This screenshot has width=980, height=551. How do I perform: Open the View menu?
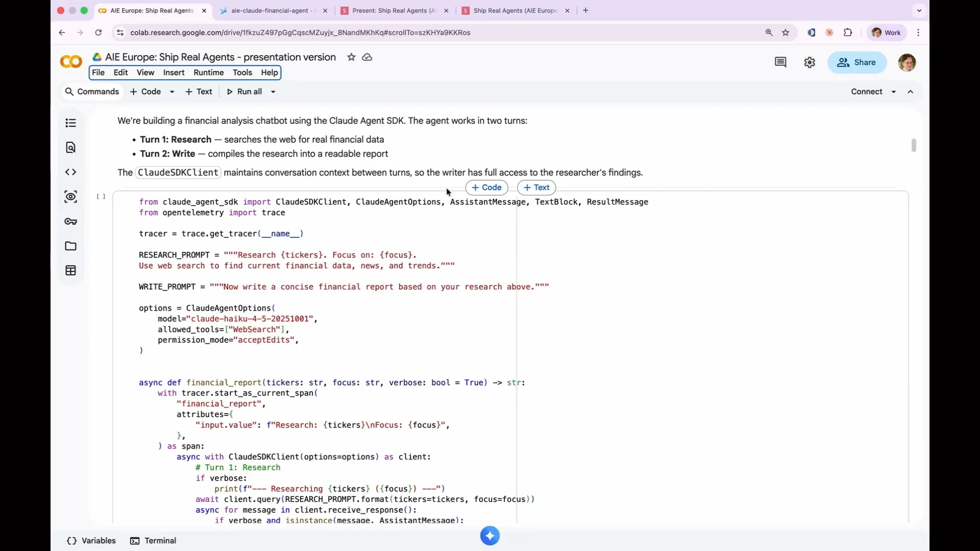(145, 72)
